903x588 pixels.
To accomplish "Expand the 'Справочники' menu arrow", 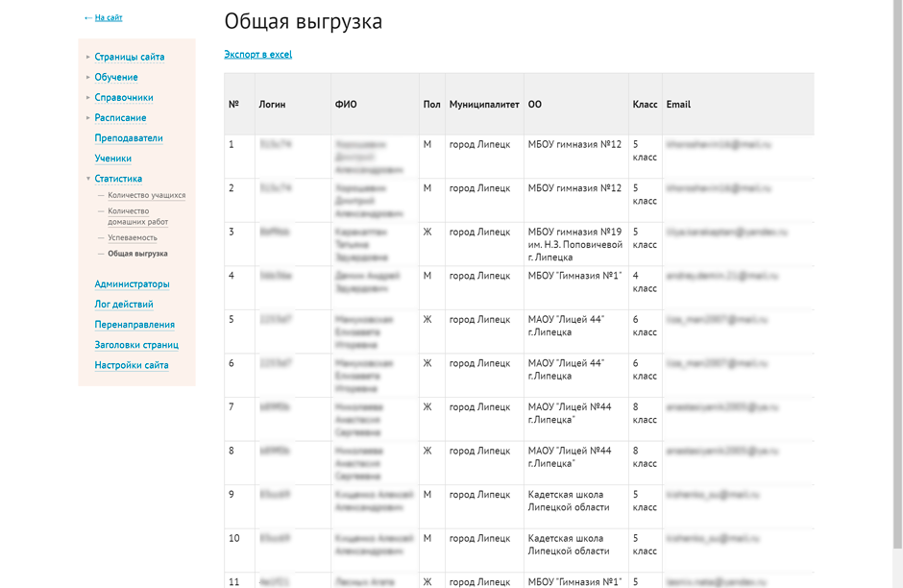I will (x=88, y=97).
